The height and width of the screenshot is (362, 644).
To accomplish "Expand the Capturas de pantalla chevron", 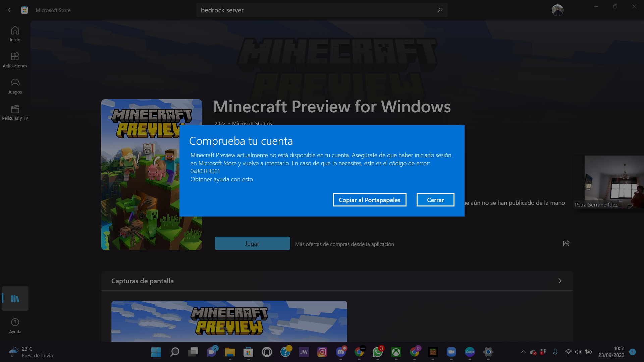I will click(559, 281).
